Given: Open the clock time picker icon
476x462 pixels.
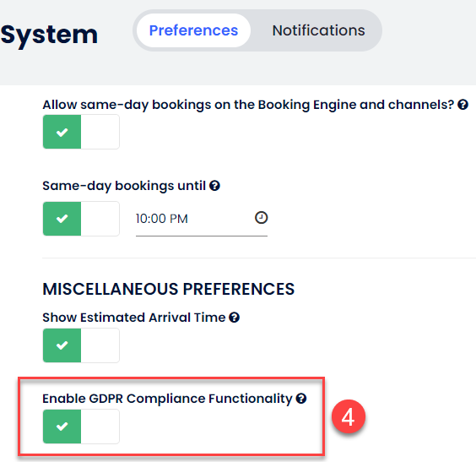Looking at the screenshot, I should click(x=261, y=218).
